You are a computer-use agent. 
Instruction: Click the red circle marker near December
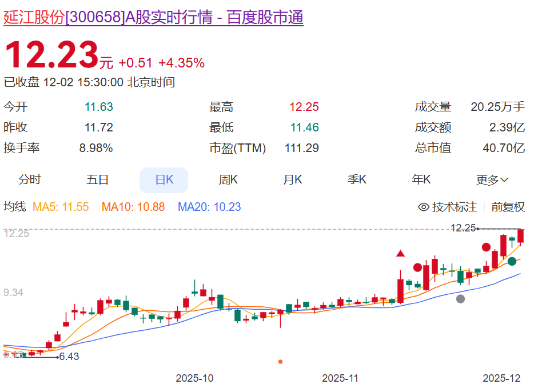[x=486, y=247]
